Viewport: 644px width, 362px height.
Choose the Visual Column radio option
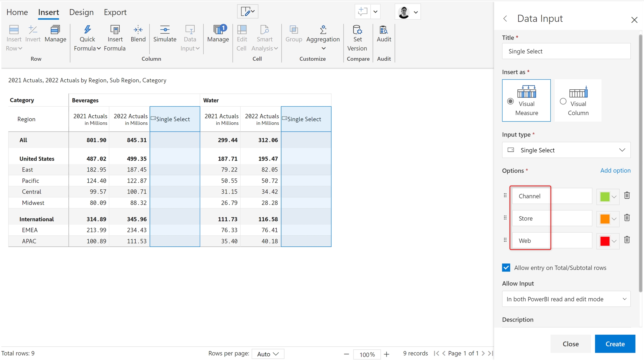563,101
